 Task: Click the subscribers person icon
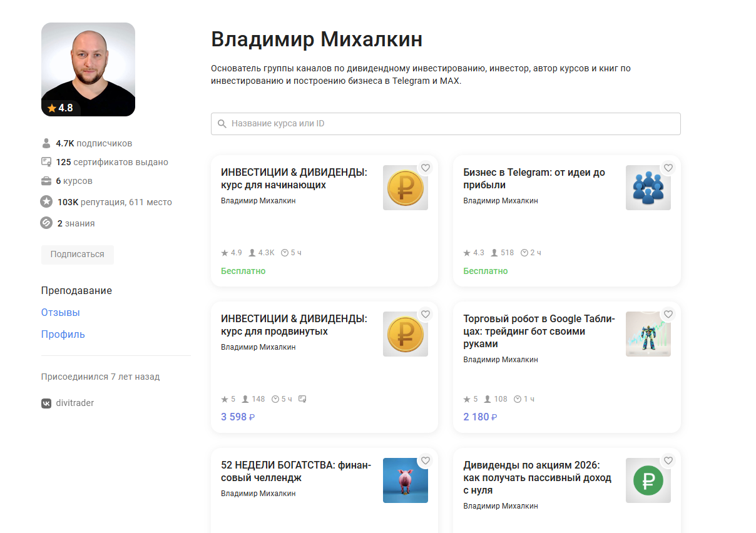(46, 143)
